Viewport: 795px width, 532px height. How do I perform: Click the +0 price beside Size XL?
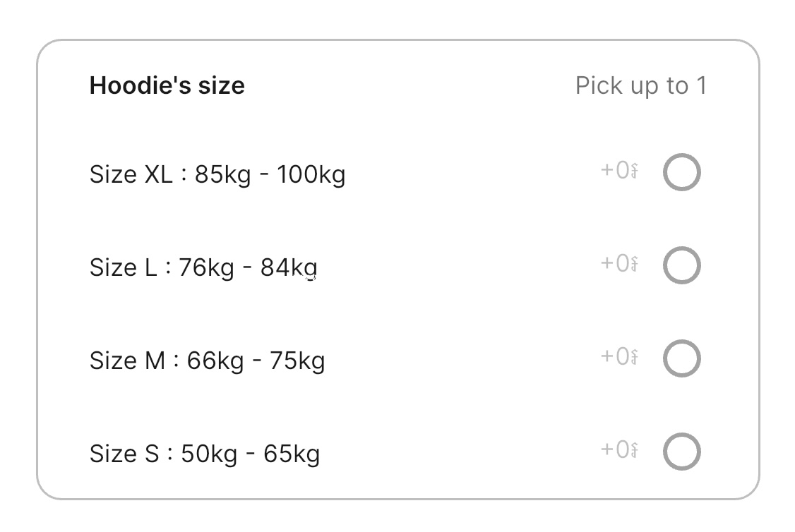[614, 171]
